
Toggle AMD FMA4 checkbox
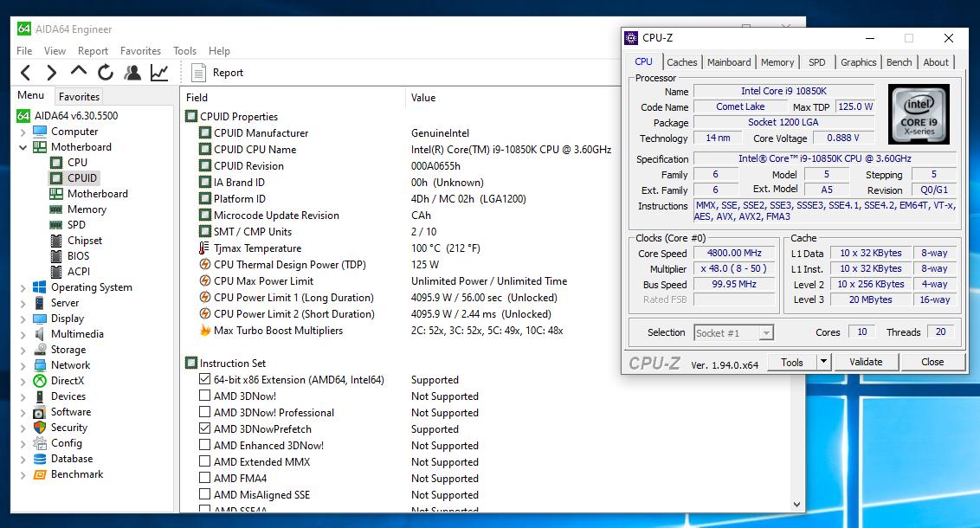click(x=204, y=478)
